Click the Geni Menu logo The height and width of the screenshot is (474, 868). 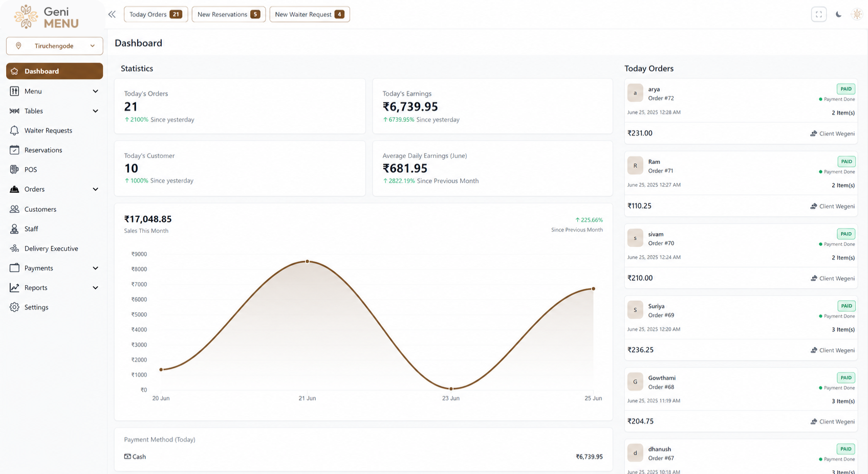click(x=46, y=17)
